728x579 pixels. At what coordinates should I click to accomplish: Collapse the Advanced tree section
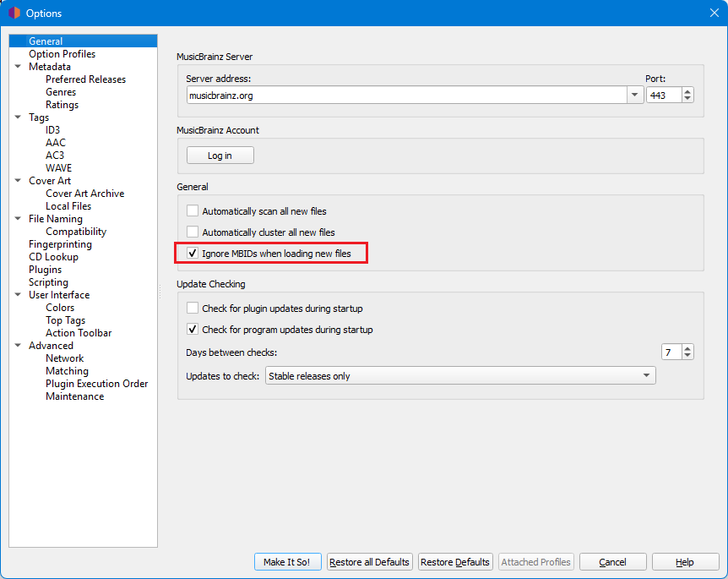pos(19,346)
